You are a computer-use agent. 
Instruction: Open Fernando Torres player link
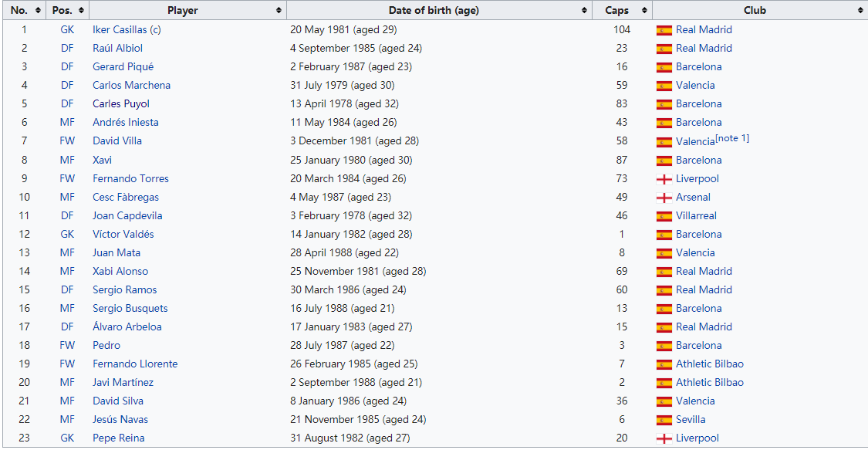click(130, 178)
